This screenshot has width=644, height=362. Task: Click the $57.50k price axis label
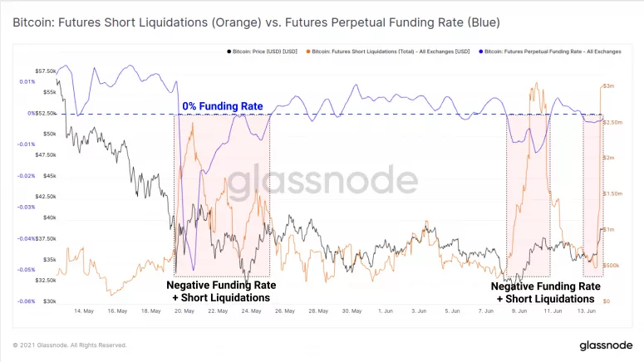point(46,71)
